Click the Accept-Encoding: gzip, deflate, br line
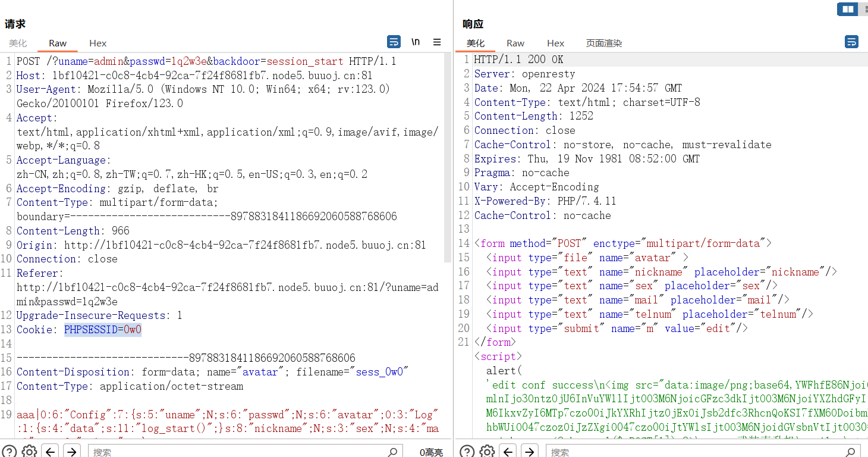 [117, 189]
